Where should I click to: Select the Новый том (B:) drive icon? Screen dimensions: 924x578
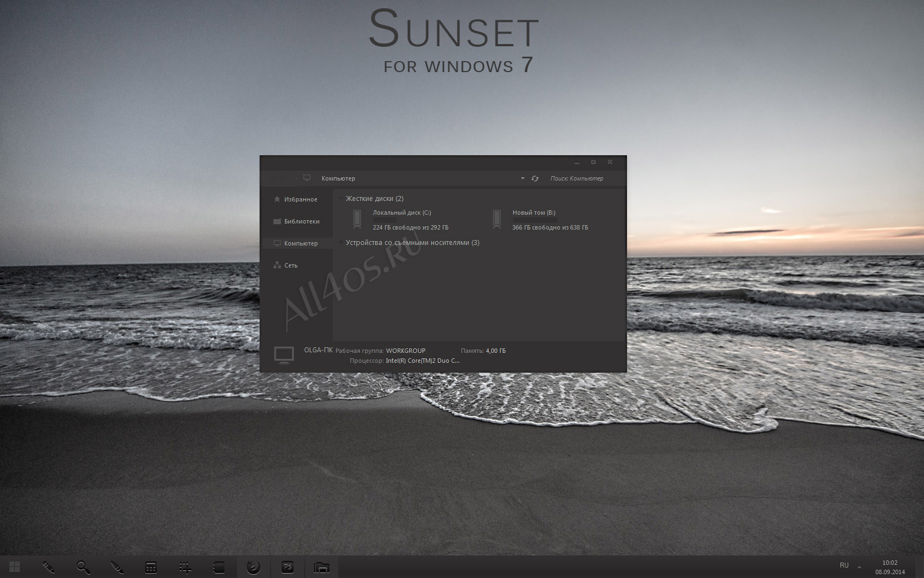(x=497, y=219)
